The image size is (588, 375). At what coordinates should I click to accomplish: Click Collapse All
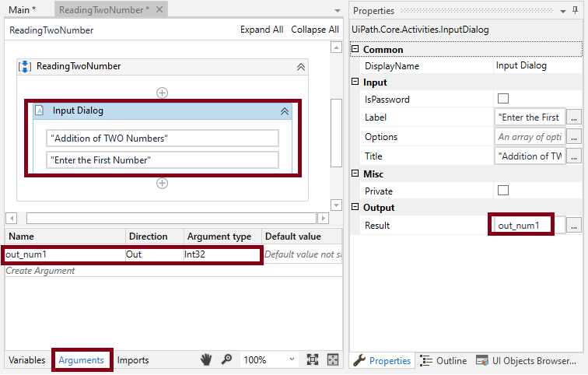pos(315,30)
